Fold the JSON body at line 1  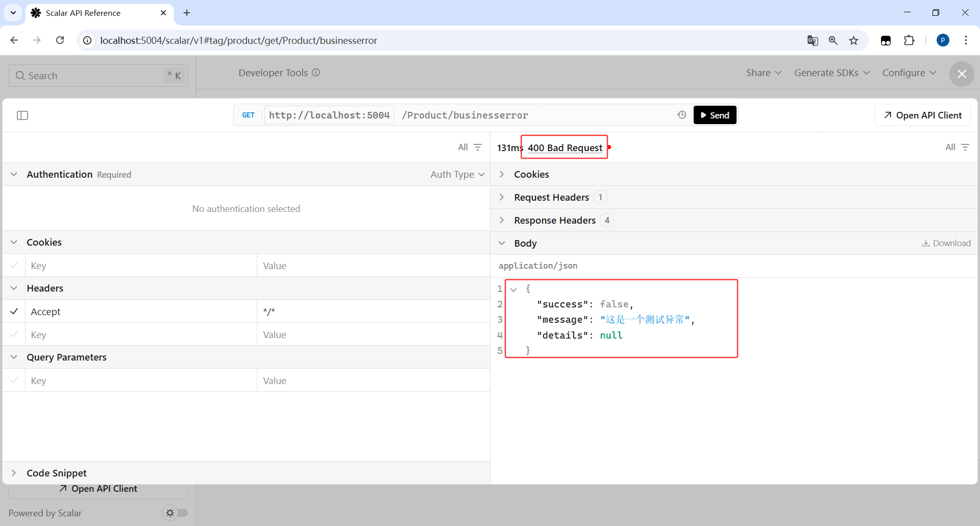pyautogui.click(x=513, y=290)
